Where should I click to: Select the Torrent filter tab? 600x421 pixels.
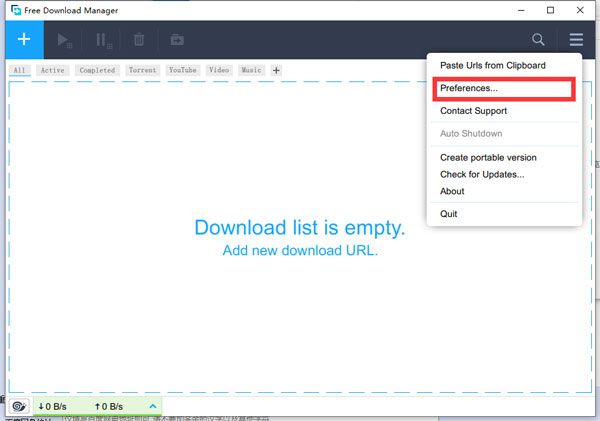tap(142, 70)
